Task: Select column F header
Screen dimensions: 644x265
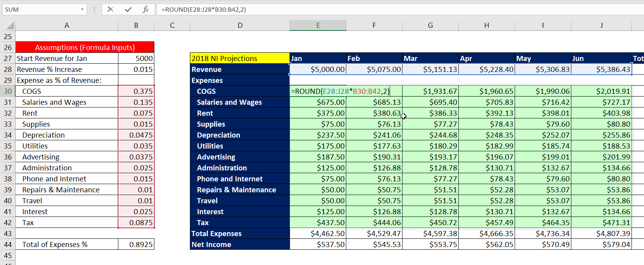Action: [374, 25]
